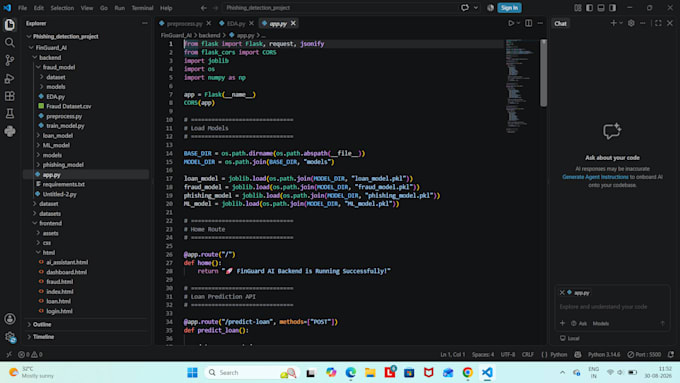Open the remote window indicator in the status bar
Viewport: 680px width, 383px height.
pos(9,354)
